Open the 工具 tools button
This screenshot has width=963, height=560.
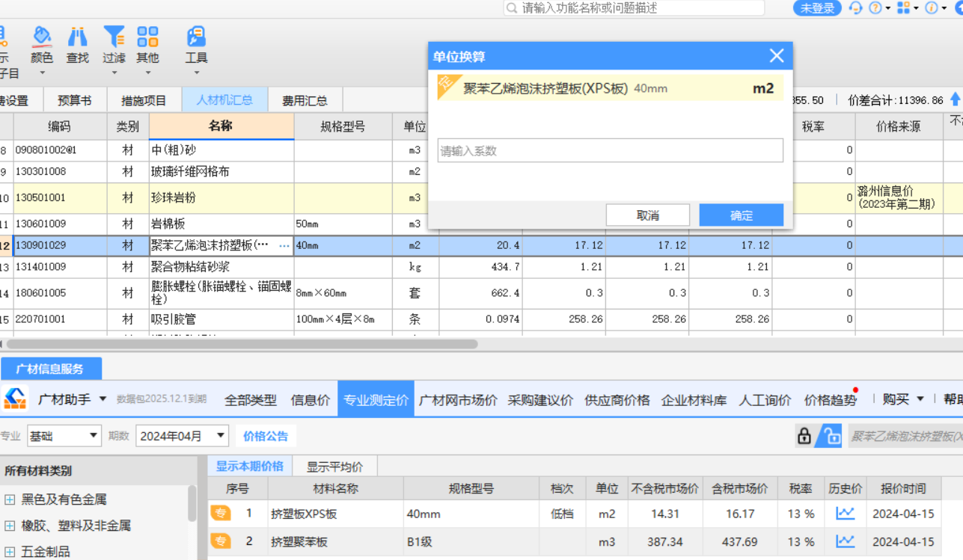coord(196,45)
